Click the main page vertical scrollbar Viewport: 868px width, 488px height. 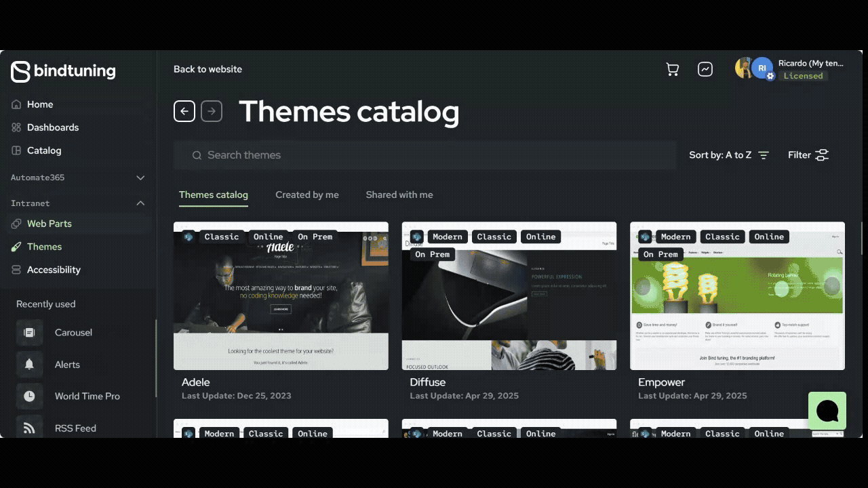pos(863,238)
